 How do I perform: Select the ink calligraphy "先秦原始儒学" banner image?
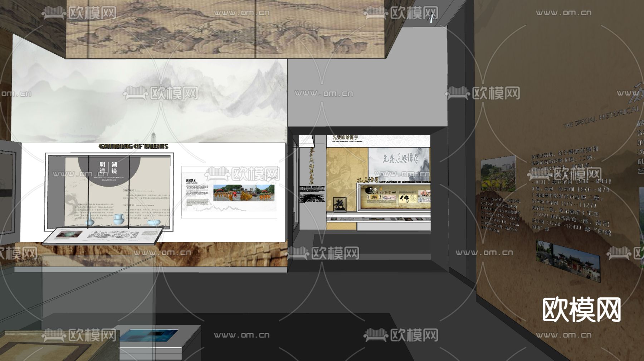click(399, 165)
